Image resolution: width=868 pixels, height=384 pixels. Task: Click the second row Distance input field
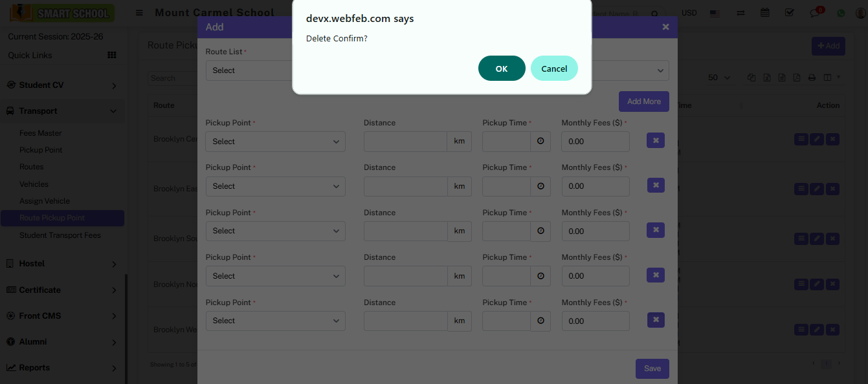pyautogui.click(x=405, y=186)
